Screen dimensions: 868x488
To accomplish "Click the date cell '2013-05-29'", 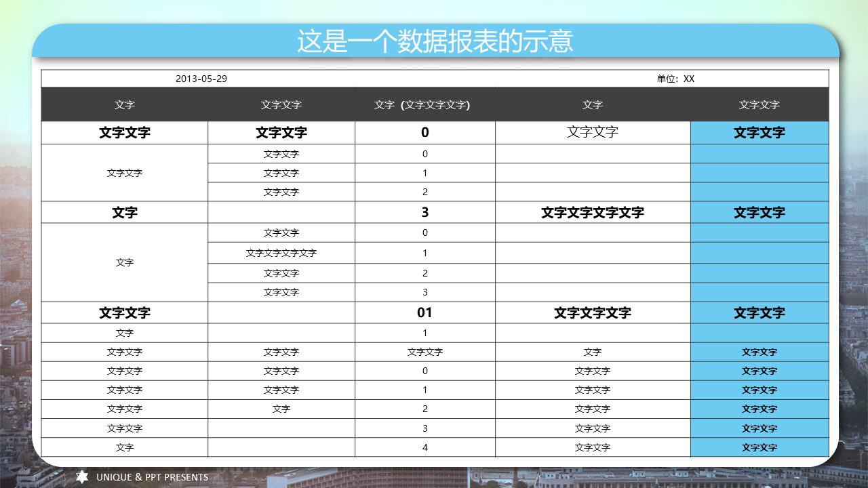I will 201,79.
